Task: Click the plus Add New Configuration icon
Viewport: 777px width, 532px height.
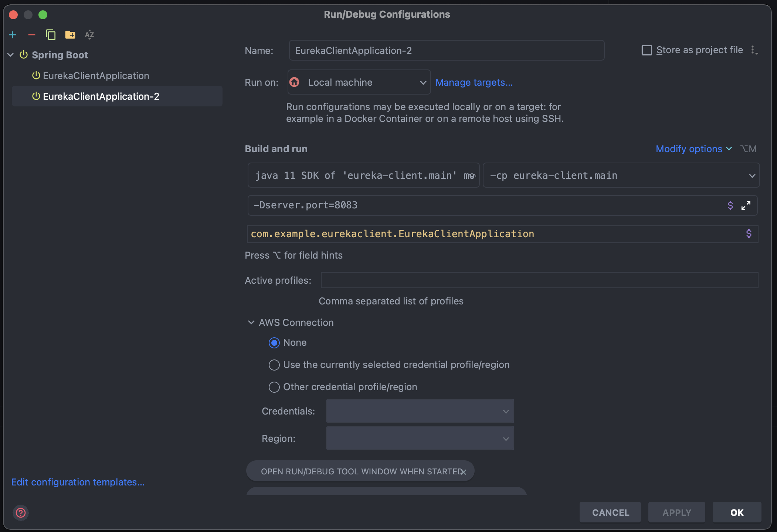Action: pyautogui.click(x=13, y=35)
